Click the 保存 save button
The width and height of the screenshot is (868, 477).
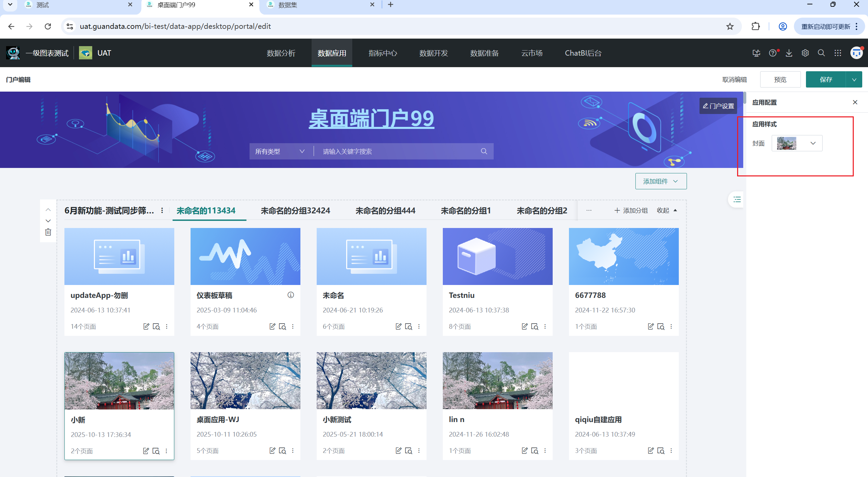(826, 79)
